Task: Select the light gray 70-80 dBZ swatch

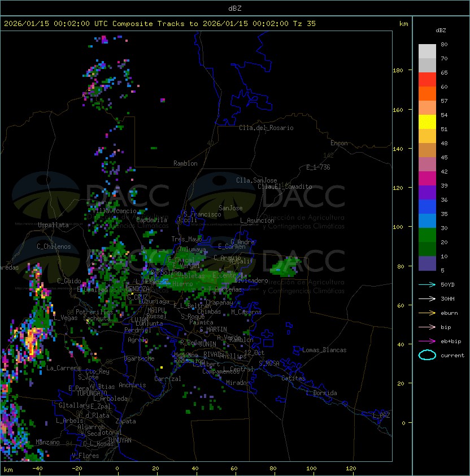Action: click(427, 51)
